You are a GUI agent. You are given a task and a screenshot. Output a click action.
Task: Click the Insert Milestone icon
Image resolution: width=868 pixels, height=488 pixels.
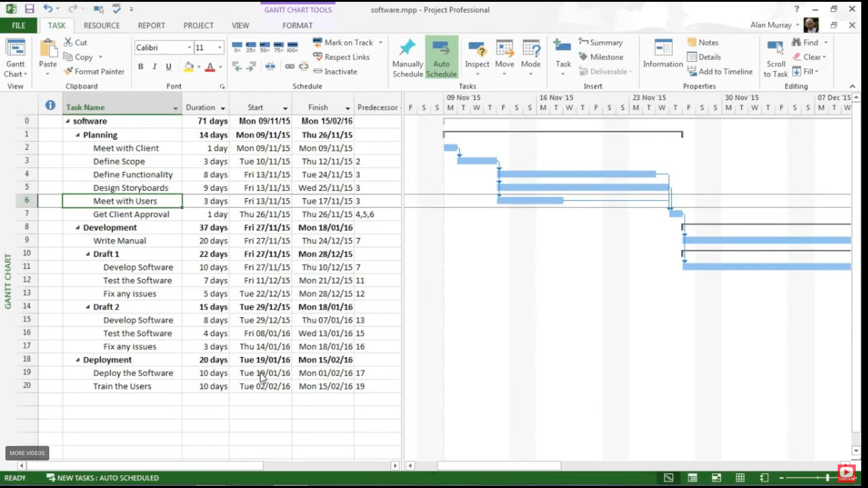pos(583,57)
